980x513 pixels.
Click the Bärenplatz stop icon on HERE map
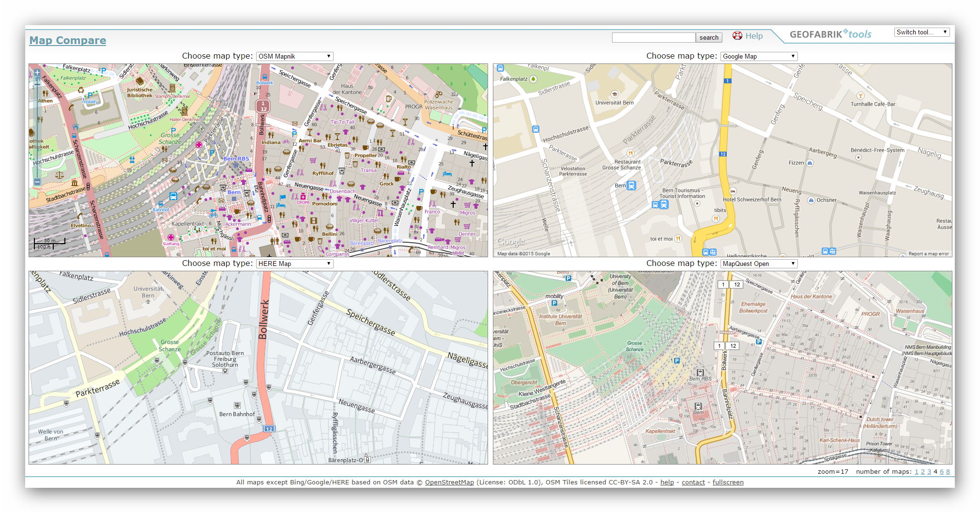click(367, 459)
